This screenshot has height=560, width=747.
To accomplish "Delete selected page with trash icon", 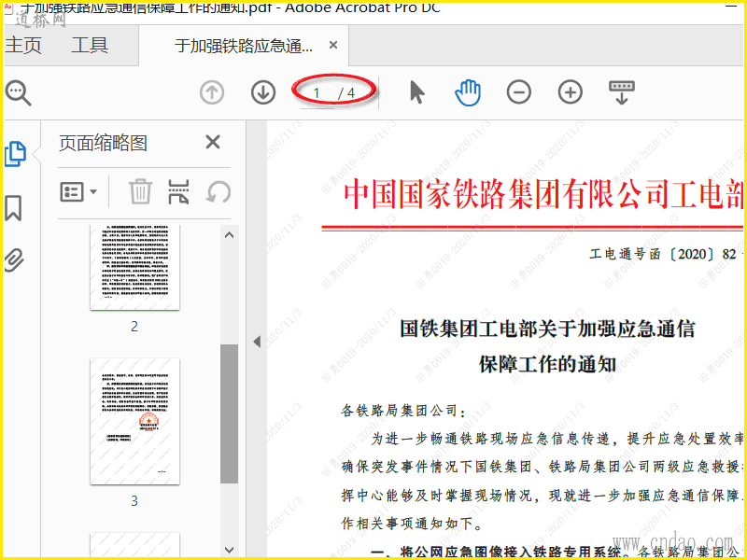I will (141, 191).
